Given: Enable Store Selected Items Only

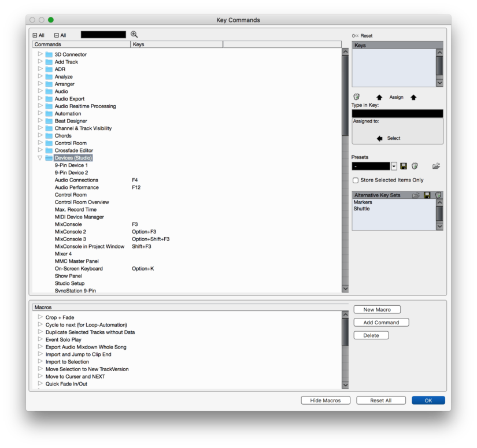Looking at the screenshot, I should tap(356, 180).
